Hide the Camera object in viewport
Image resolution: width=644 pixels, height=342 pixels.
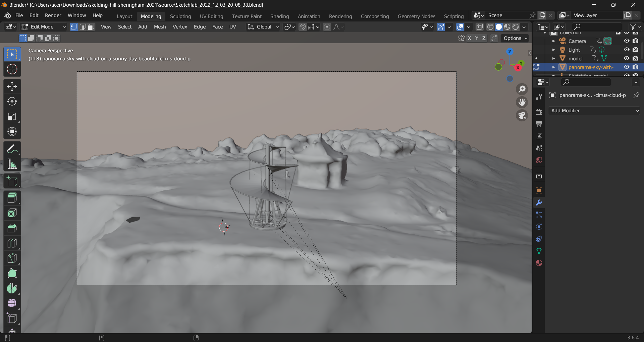627,41
